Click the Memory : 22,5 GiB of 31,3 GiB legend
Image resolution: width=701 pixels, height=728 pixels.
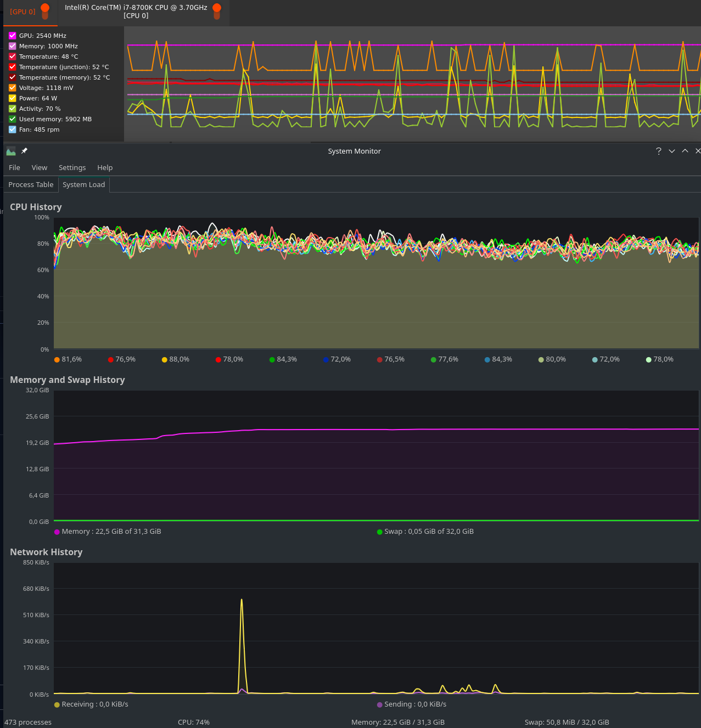click(108, 532)
